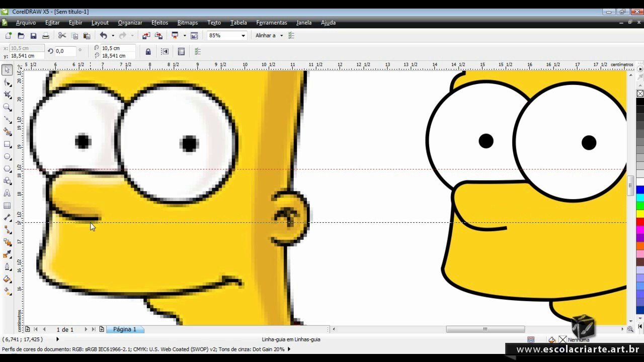Select the Rectangle tool
This screenshot has width=644, height=362.
[7, 144]
